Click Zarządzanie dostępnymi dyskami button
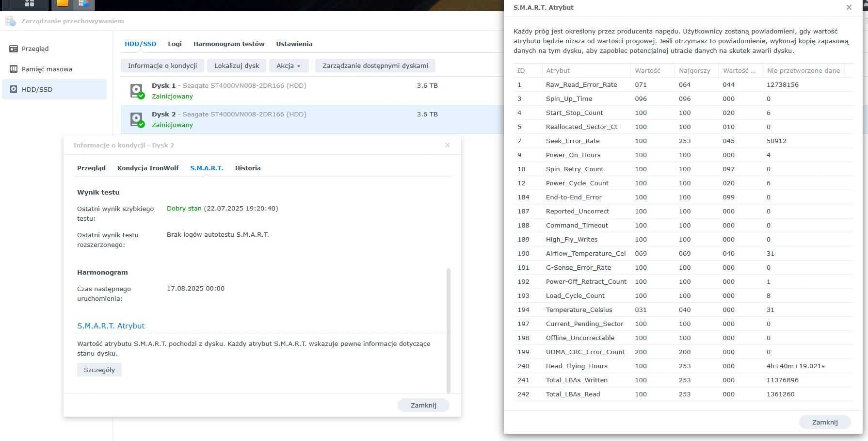This screenshot has height=441, width=868. tap(375, 65)
